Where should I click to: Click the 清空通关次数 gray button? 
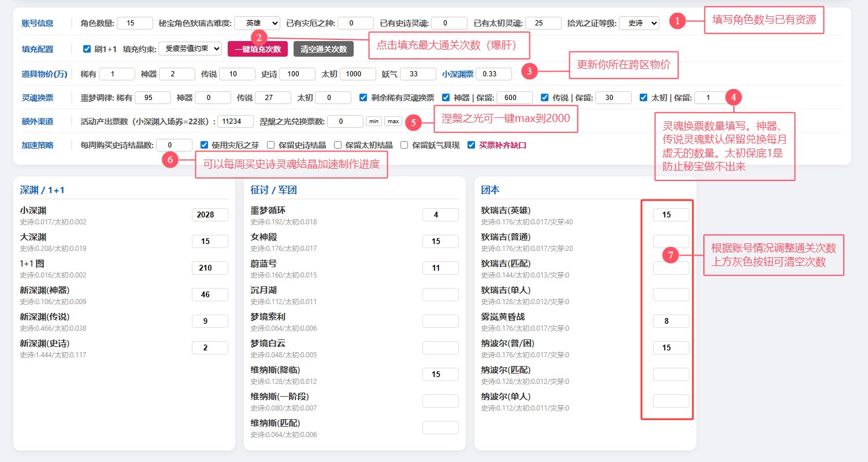point(321,49)
